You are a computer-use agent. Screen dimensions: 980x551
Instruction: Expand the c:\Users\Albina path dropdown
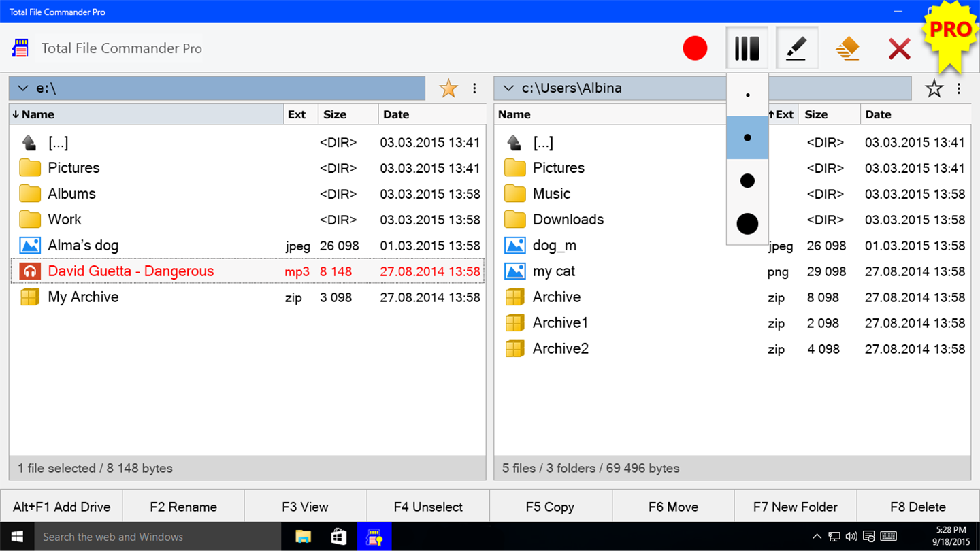[x=508, y=88]
